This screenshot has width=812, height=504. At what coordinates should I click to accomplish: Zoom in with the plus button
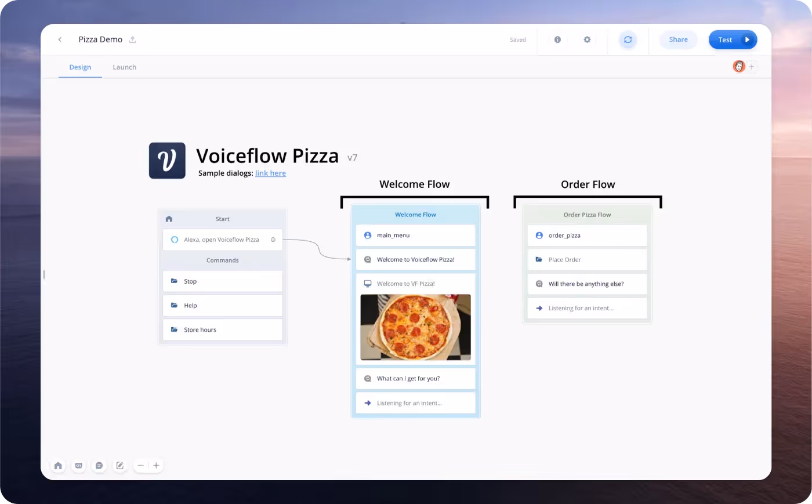pyautogui.click(x=156, y=466)
